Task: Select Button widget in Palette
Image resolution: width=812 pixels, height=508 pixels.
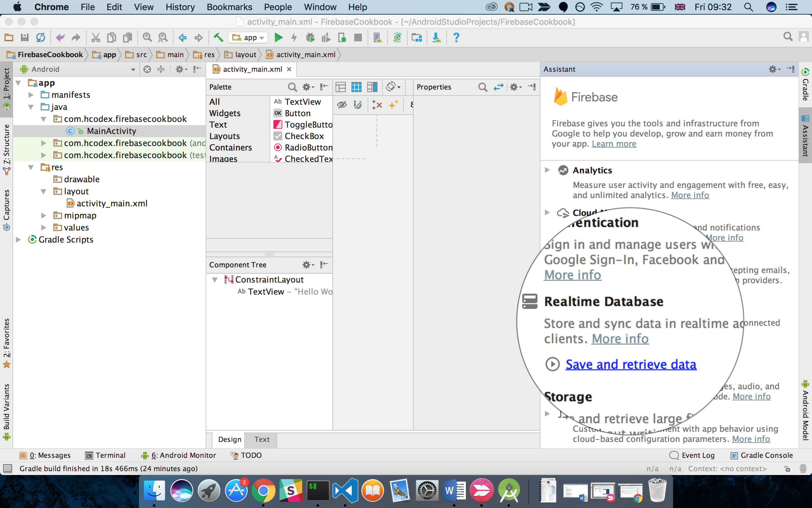Action: tap(298, 113)
